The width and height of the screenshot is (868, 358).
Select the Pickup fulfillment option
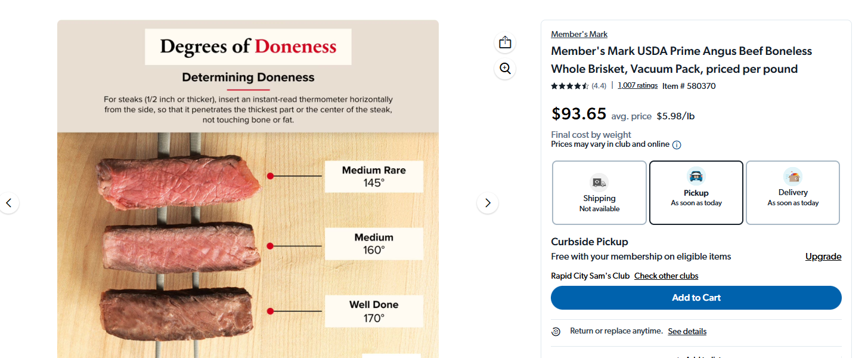696,193
